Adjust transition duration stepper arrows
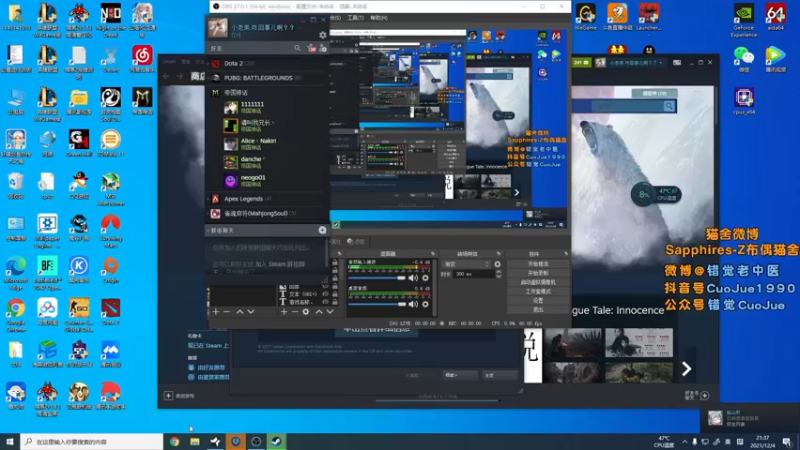This screenshot has width=800, height=450. coord(498,274)
